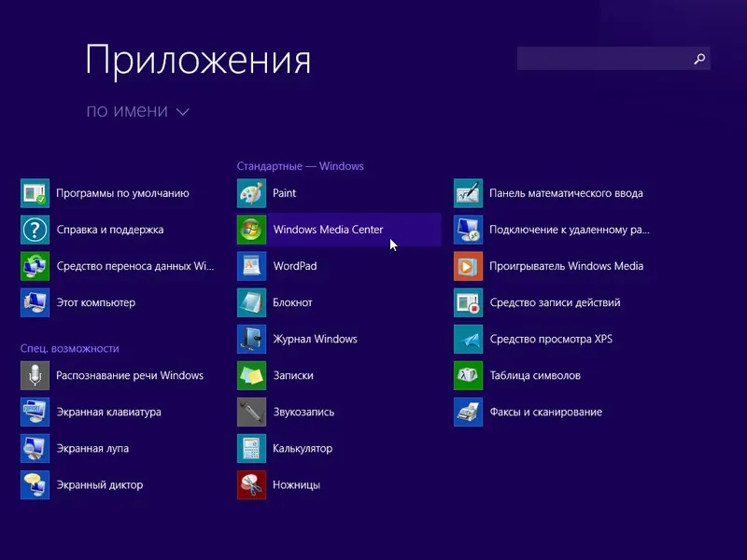Click the search magnifier icon
The height and width of the screenshot is (560, 747).
(x=698, y=58)
